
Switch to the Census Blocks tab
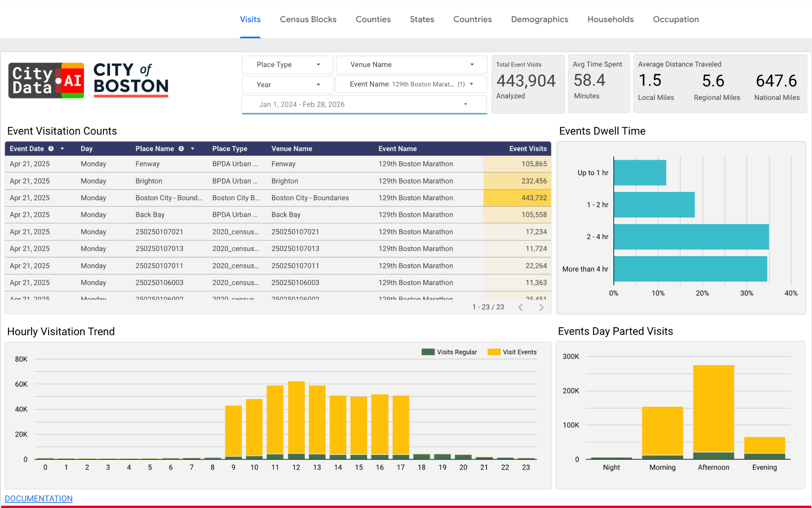point(308,19)
